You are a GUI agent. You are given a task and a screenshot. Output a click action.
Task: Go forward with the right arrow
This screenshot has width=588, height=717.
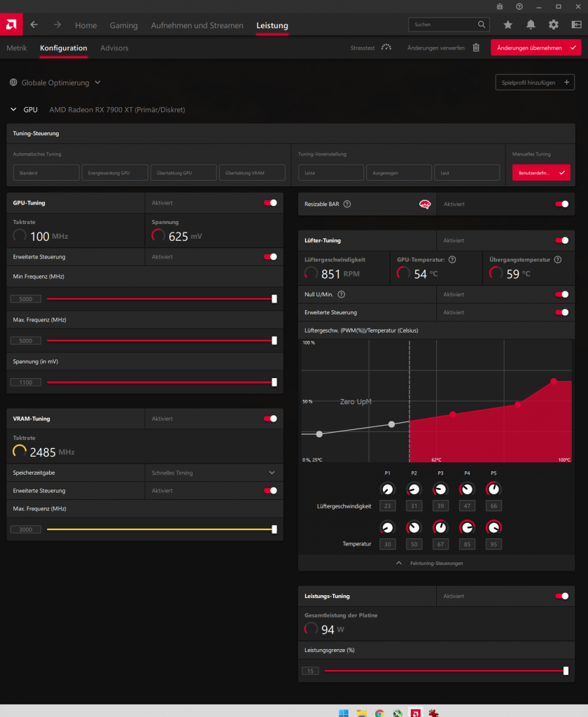click(x=57, y=25)
